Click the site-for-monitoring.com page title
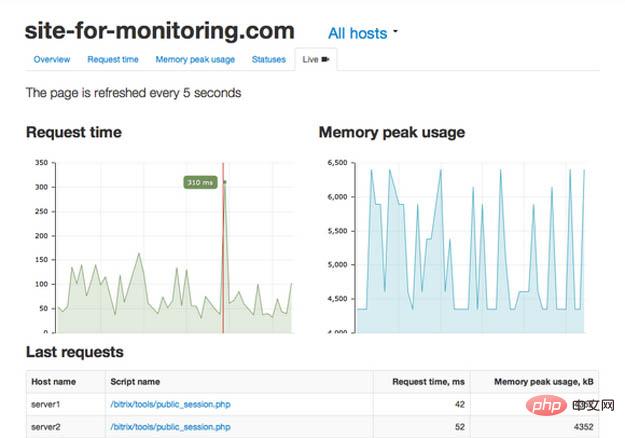The width and height of the screenshot is (625, 438). 159,31
